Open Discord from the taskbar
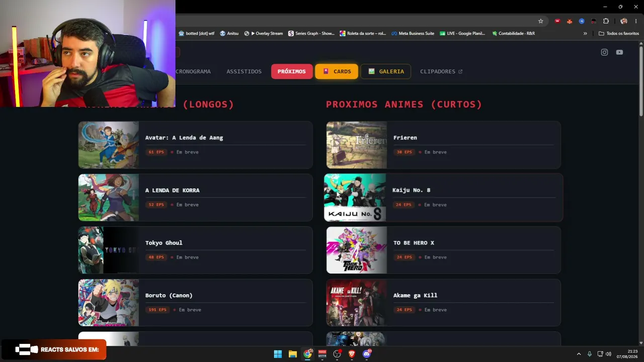644x362 pixels. (x=367, y=354)
